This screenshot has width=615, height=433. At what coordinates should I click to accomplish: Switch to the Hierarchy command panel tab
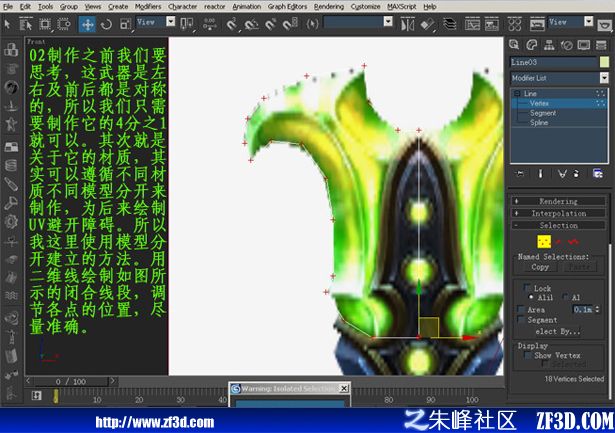coord(549,45)
